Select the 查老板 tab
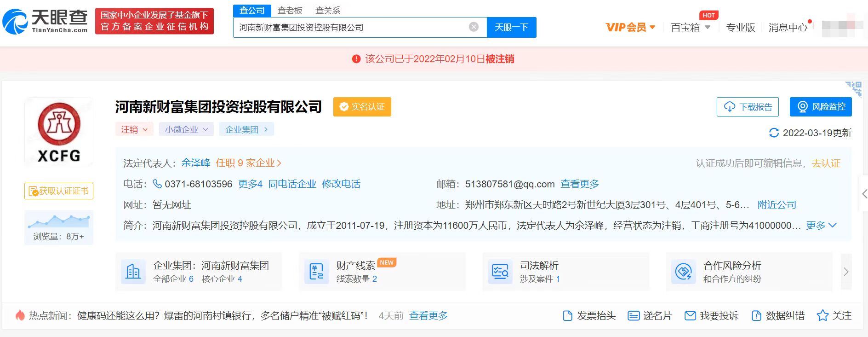The image size is (868, 337). tap(290, 10)
